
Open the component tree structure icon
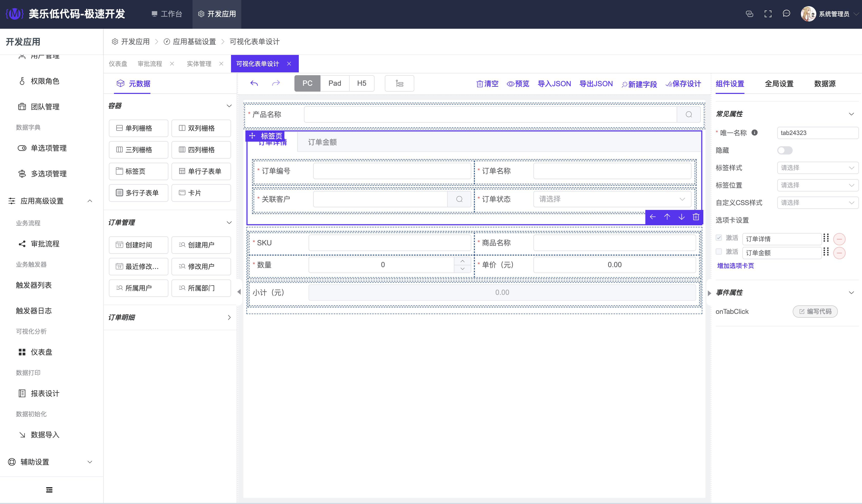pos(399,83)
